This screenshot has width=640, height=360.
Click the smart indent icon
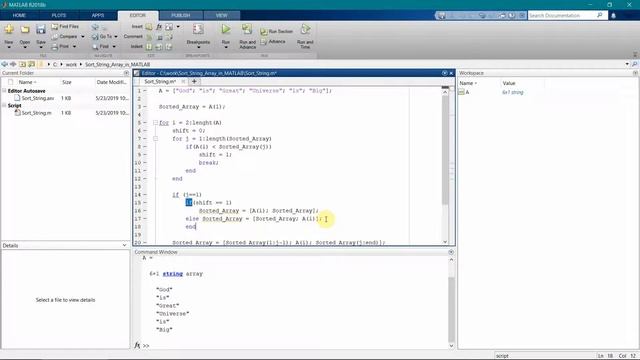(149, 47)
